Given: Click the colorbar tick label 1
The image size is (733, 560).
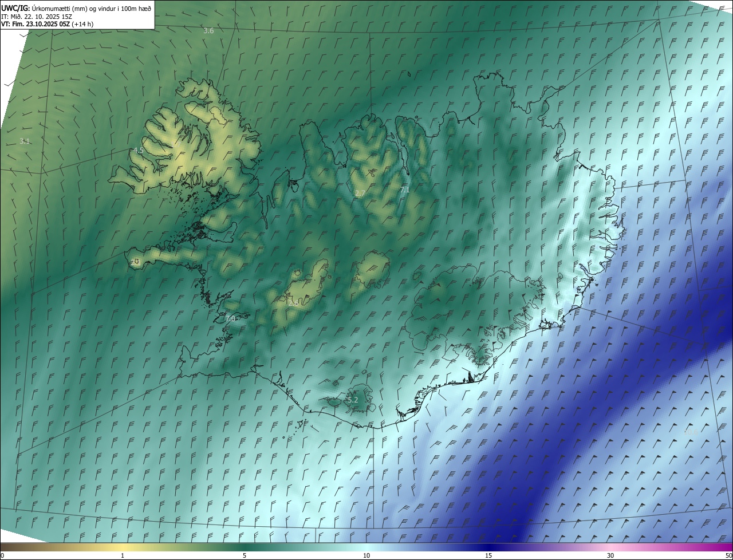Looking at the screenshot, I should (123, 555).
